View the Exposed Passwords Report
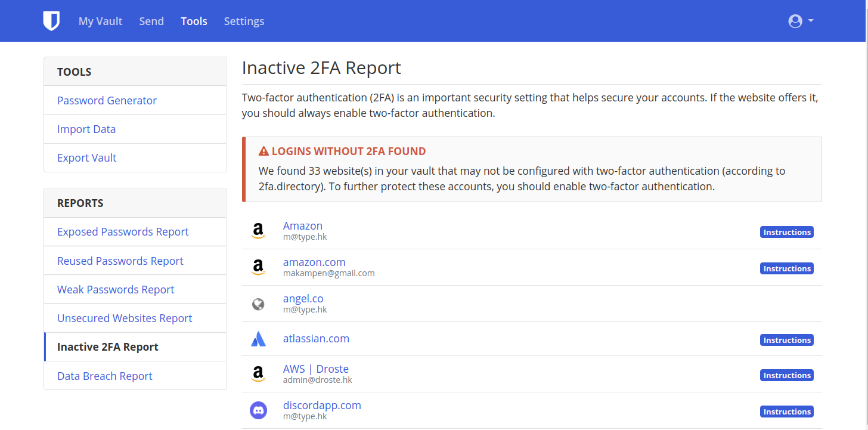868x430 pixels. (x=135, y=231)
